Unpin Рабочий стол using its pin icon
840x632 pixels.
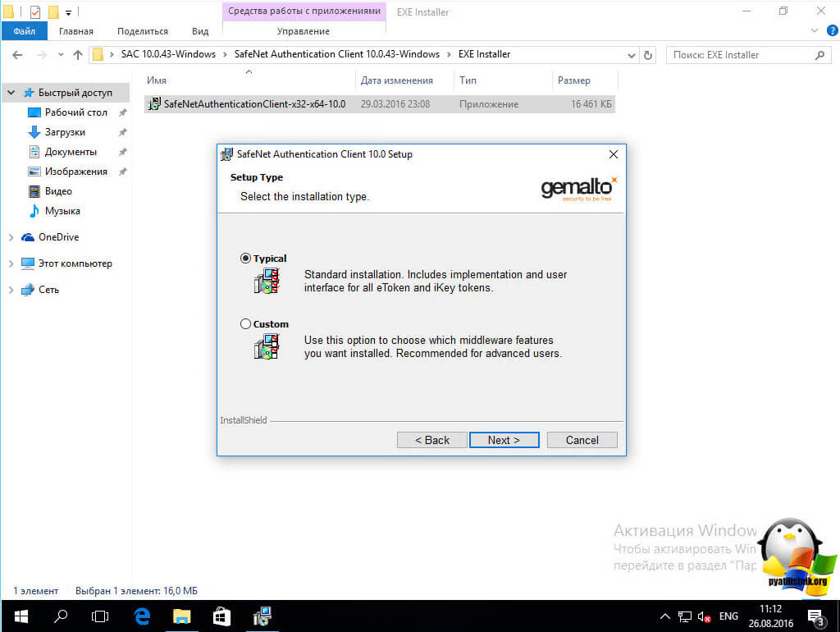point(123,112)
